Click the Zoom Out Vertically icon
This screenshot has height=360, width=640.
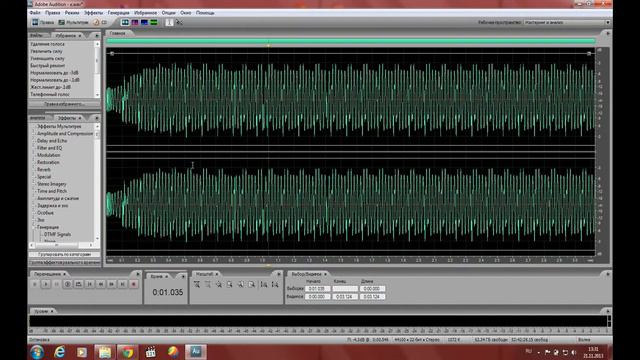(x=275, y=284)
